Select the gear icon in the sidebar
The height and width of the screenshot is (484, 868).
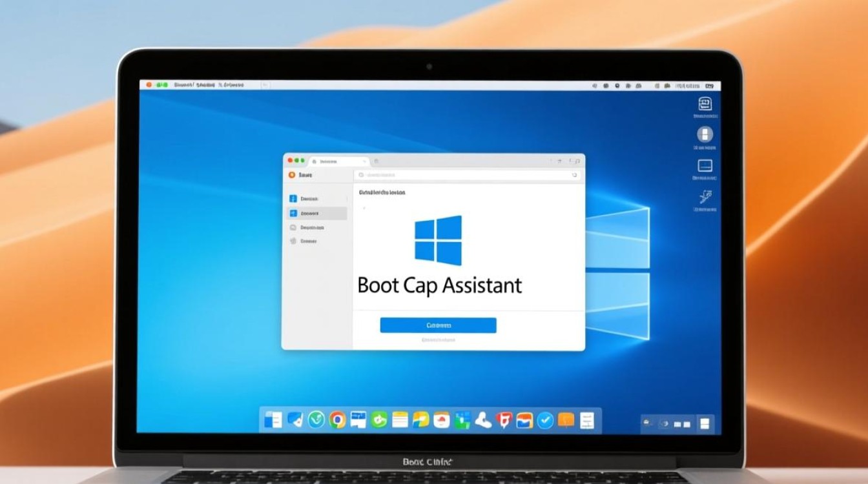(293, 241)
